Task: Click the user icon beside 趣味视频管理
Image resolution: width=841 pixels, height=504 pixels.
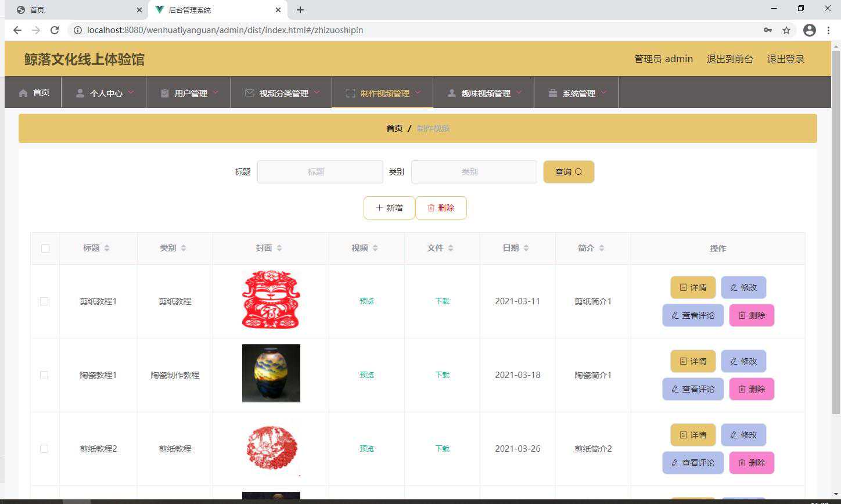Action: click(452, 93)
